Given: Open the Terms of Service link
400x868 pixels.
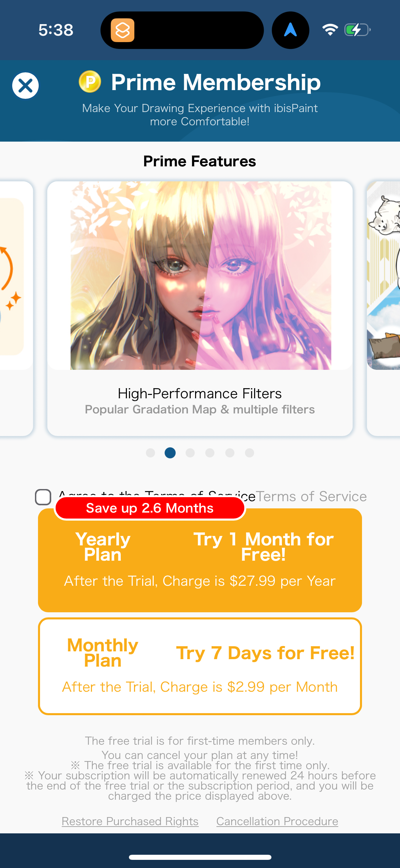Looking at the screenshot, I should pos(311,496).
